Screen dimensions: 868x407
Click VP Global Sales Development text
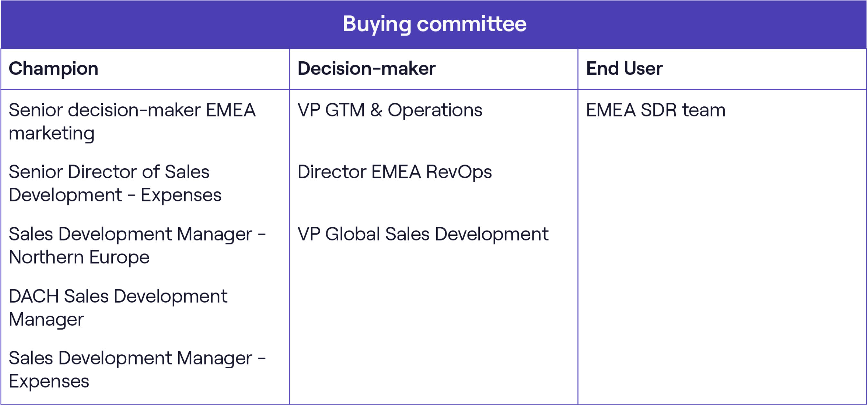pyautogui.click(x=423, y=234)
